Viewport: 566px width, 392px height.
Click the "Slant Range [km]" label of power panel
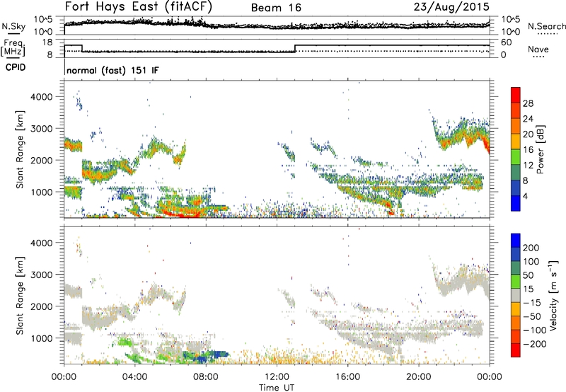(x=20, y=149)
